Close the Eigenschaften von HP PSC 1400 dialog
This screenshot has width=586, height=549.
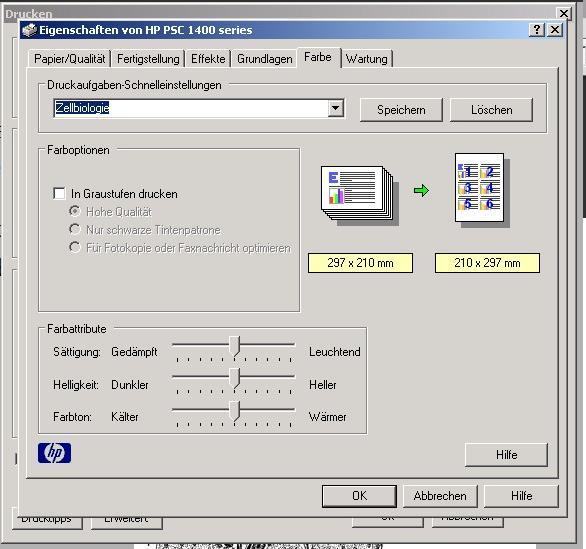click(555, 30)
